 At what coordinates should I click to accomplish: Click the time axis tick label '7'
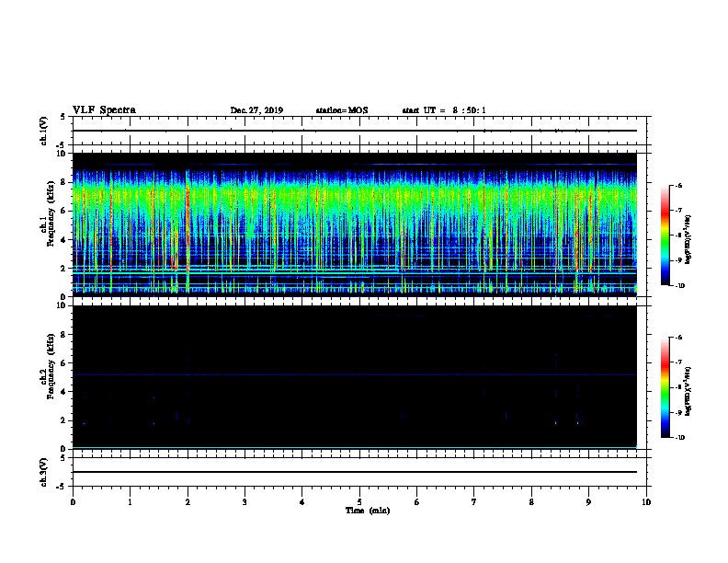click(x=474, y=502)
